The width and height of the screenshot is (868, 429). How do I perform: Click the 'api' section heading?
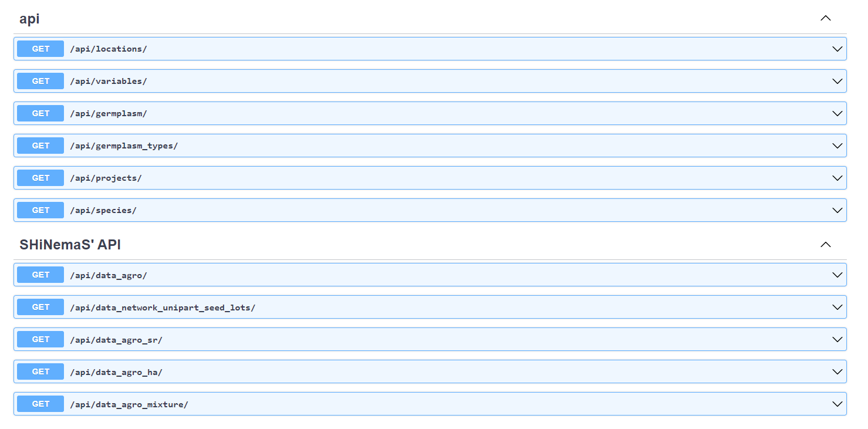[x=29, y=19]
